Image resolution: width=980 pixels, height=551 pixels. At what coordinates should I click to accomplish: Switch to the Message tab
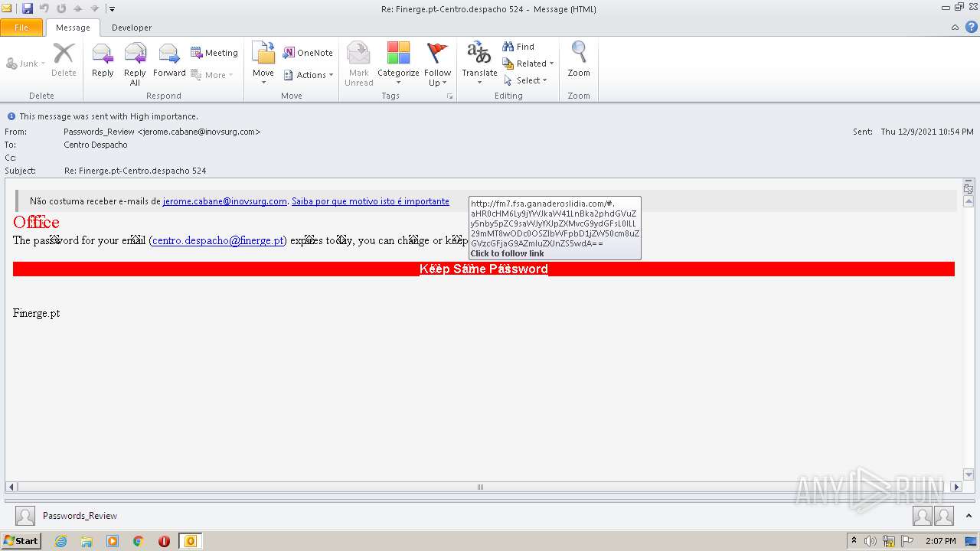tap(73, 28)
